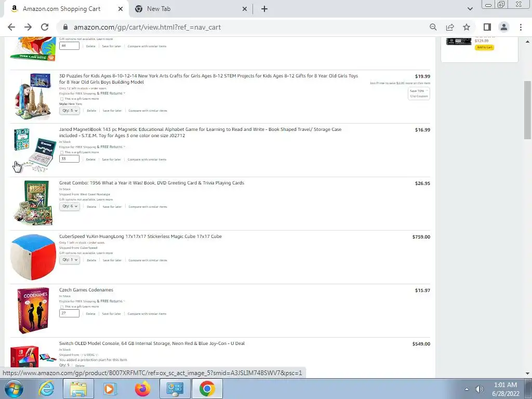Delete the Janod MagnetiBook item
This screenshot has width=532, height=399.
(90, 159)
